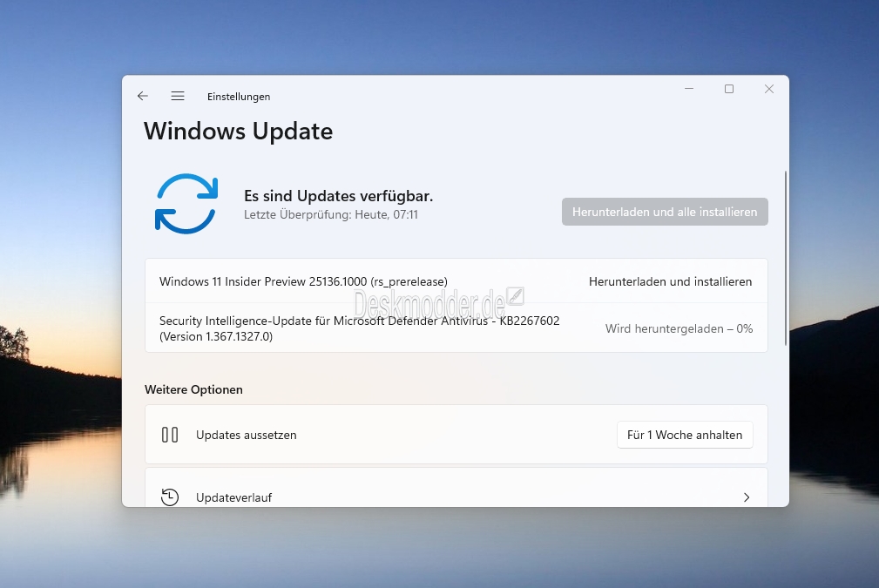Expand Updateverlauf with the chevron arrow
This screenshot has width=879, height=588.
tap(746, 497)
